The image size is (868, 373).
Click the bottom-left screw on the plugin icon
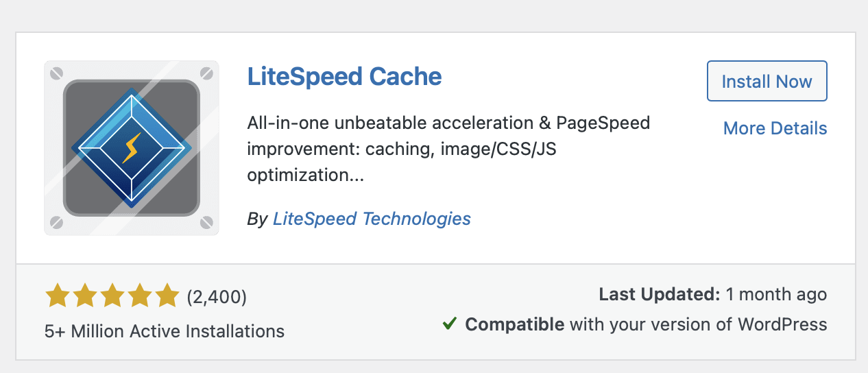58,222
